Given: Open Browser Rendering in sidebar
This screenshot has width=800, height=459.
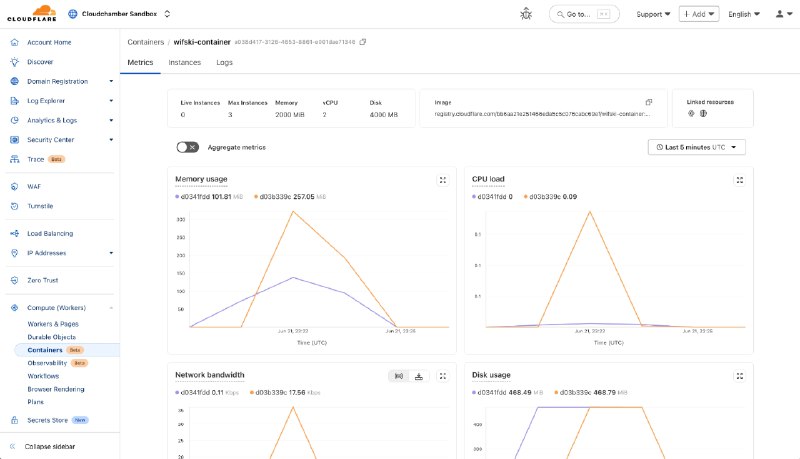Looking at the screenshot, I should tap(56, 389).
